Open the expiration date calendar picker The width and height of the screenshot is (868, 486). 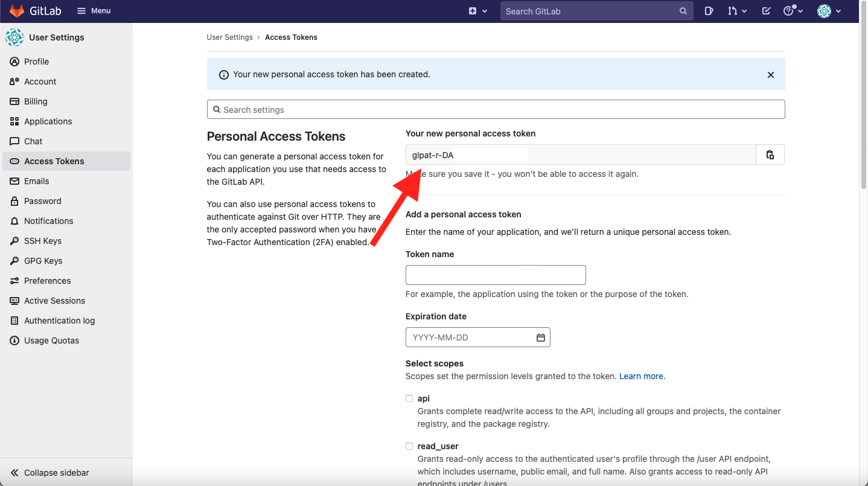(x=541, y=337)
